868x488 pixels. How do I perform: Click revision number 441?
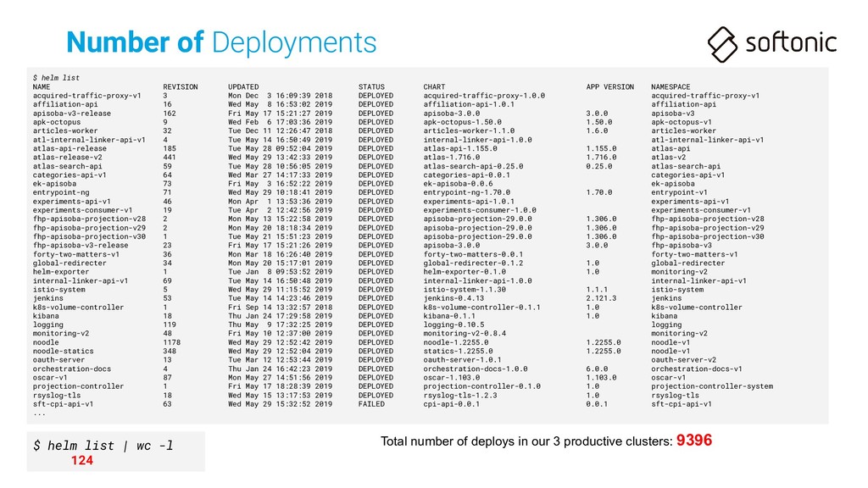tap(170, 158)
